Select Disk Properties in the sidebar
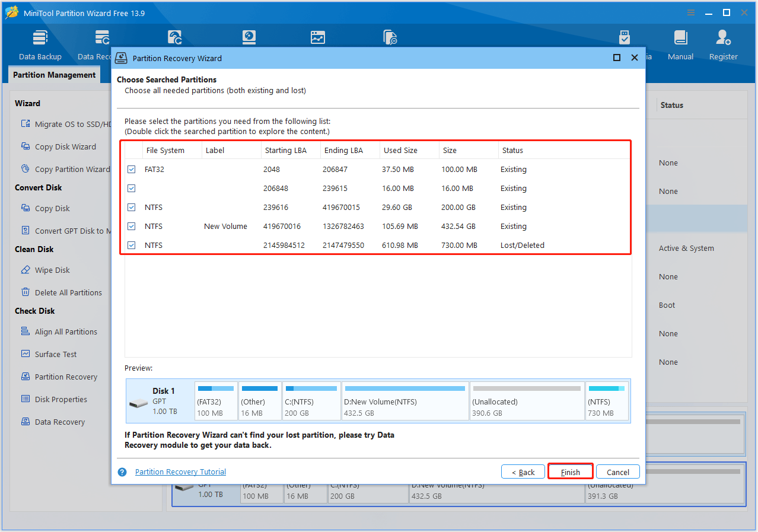Screen dimensions: 758x532 tap(61, 399)
